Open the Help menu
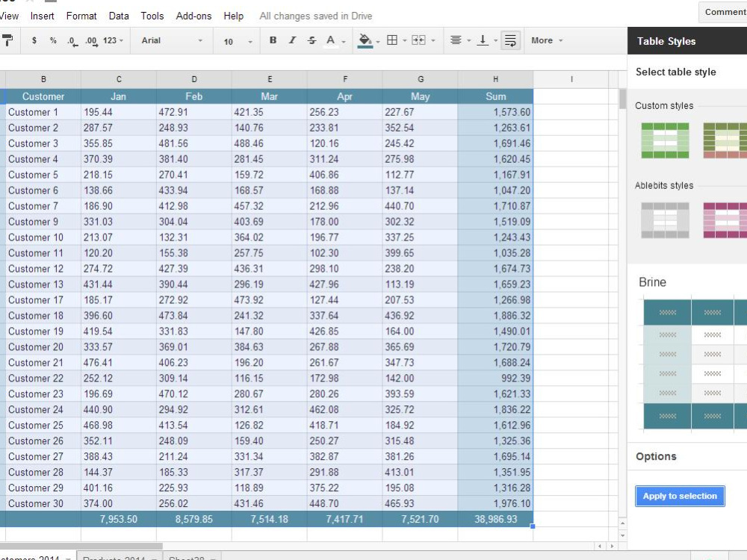This screenshot has height=560, width=747. [x=233, y=16]
